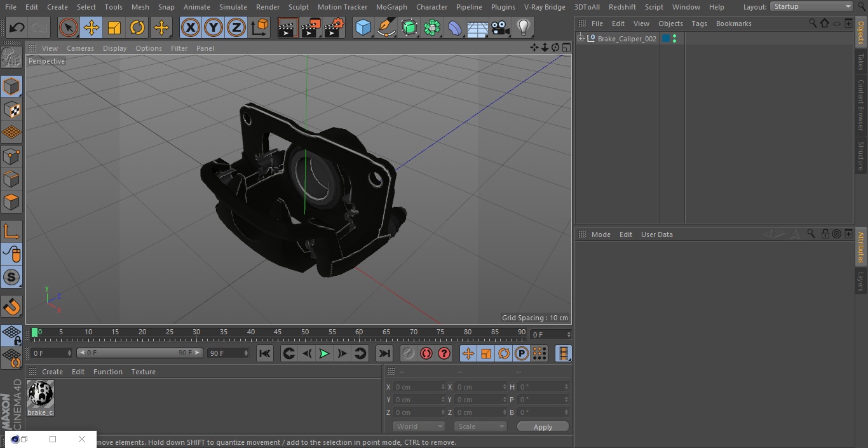Select Polygons mode in left toolbar

(11, 202)
